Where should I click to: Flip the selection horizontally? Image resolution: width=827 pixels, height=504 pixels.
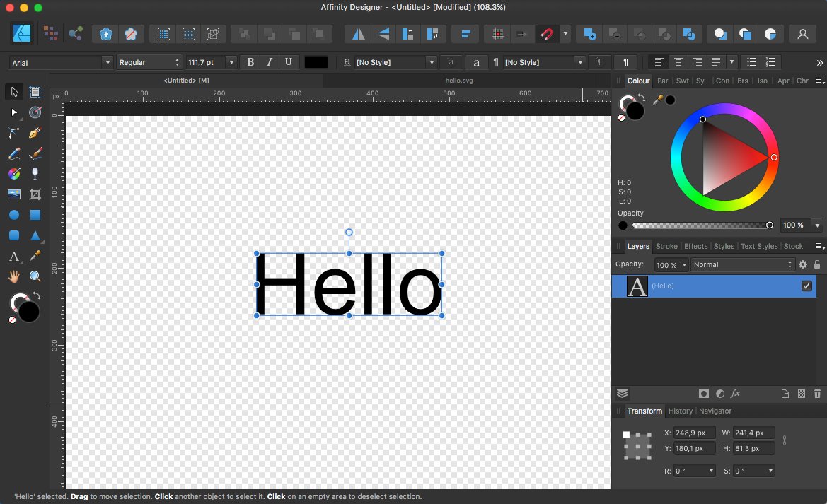tap(357, 33)
